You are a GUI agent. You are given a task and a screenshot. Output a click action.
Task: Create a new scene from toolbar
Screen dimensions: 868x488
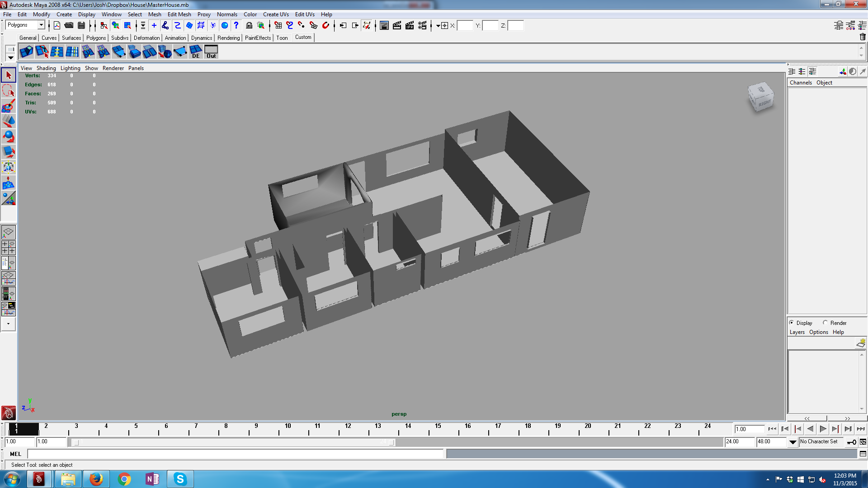(x=57, y=25)
